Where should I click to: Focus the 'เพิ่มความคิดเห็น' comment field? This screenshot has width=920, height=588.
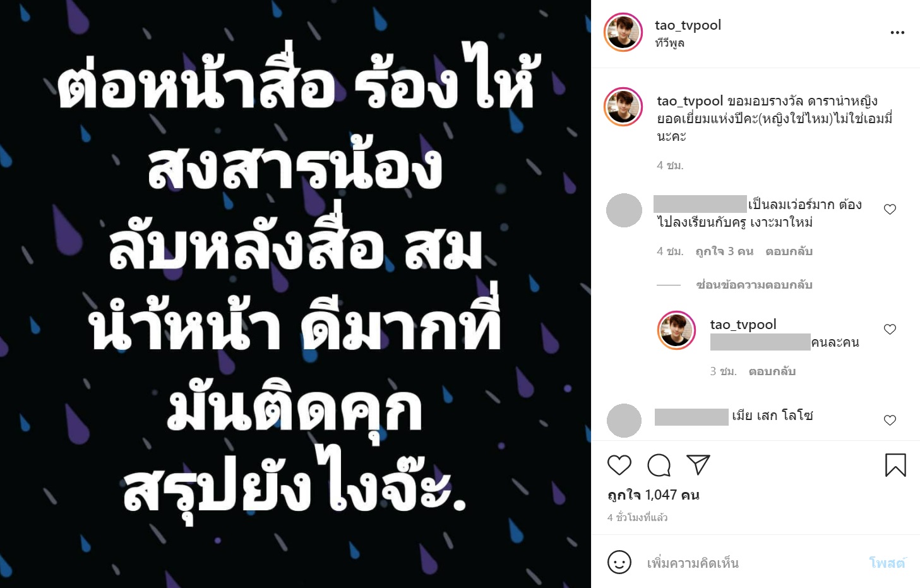751,563
